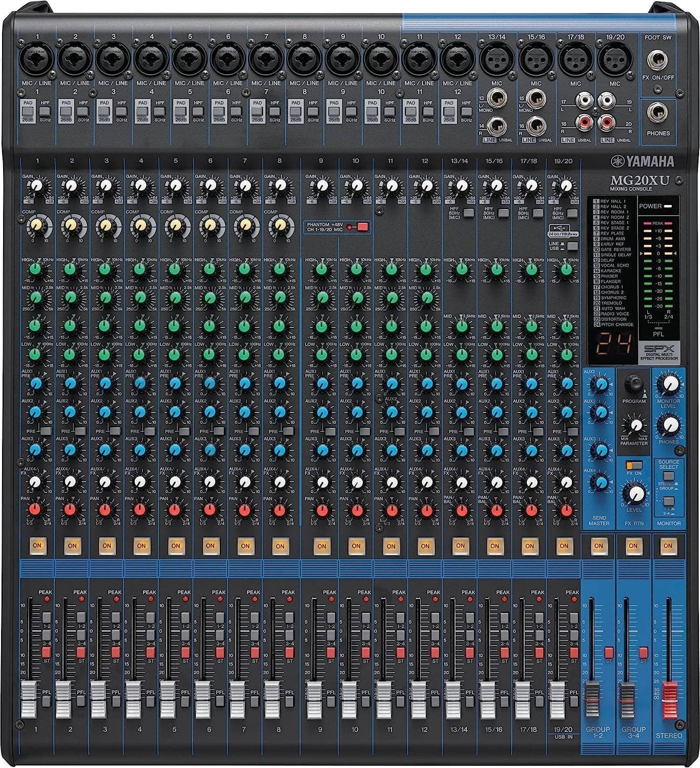This screenshot has width=700, height=768.
Task: Click the channel 1 yellow COMP knob
Action: (x=36, y=225)
